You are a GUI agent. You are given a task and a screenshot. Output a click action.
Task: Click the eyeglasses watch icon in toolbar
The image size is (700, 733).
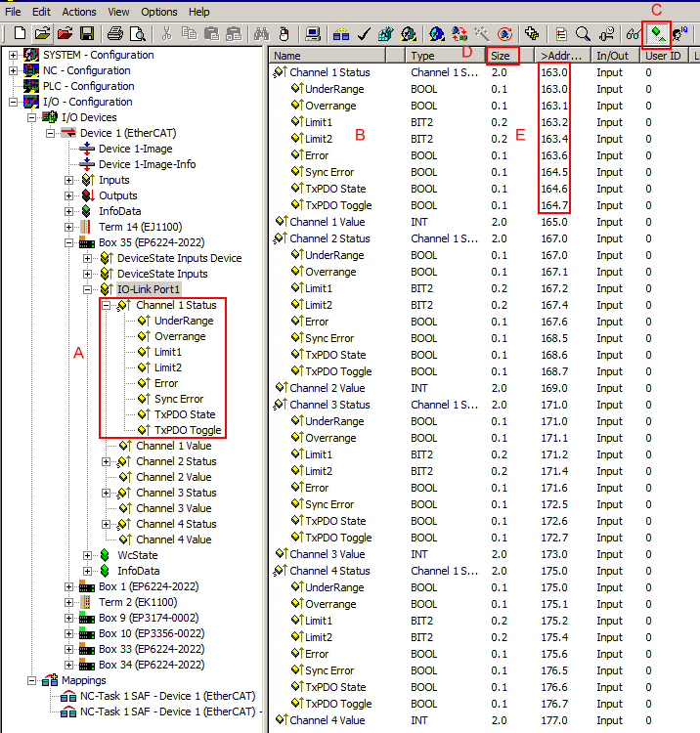[634, 33]
